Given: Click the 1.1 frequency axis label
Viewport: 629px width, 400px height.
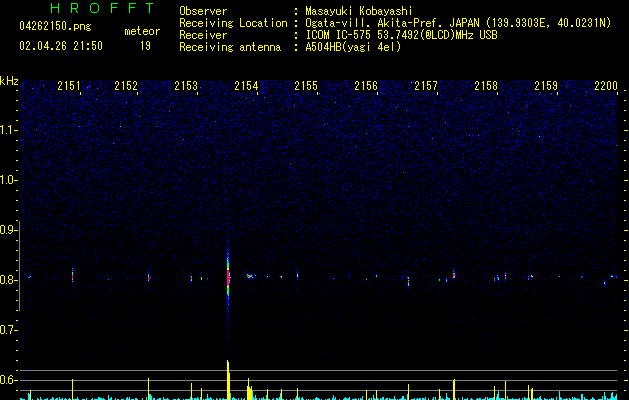Looking at the screenshot, I should [8, 130].
